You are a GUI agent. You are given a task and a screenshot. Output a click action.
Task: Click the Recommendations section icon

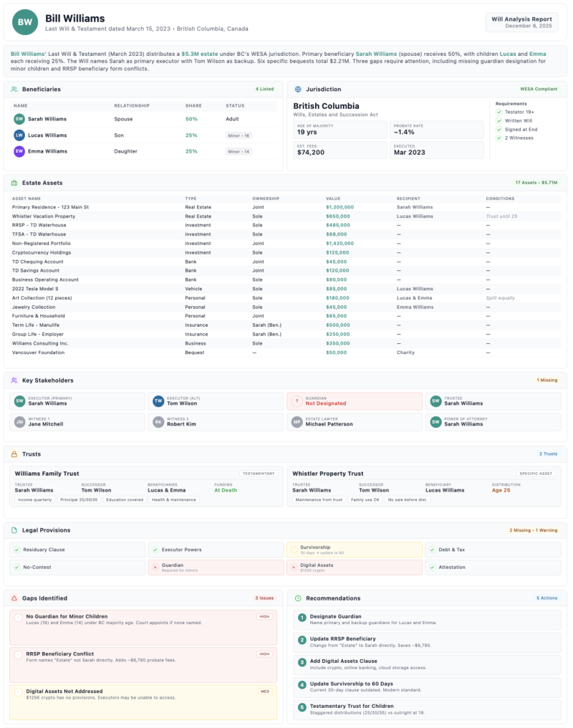coord(298,598)
